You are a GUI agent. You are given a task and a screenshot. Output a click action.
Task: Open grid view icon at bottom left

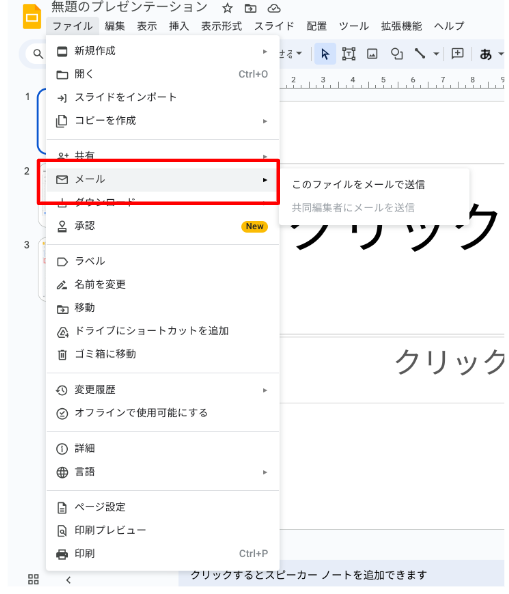click(x=33, y=579)
